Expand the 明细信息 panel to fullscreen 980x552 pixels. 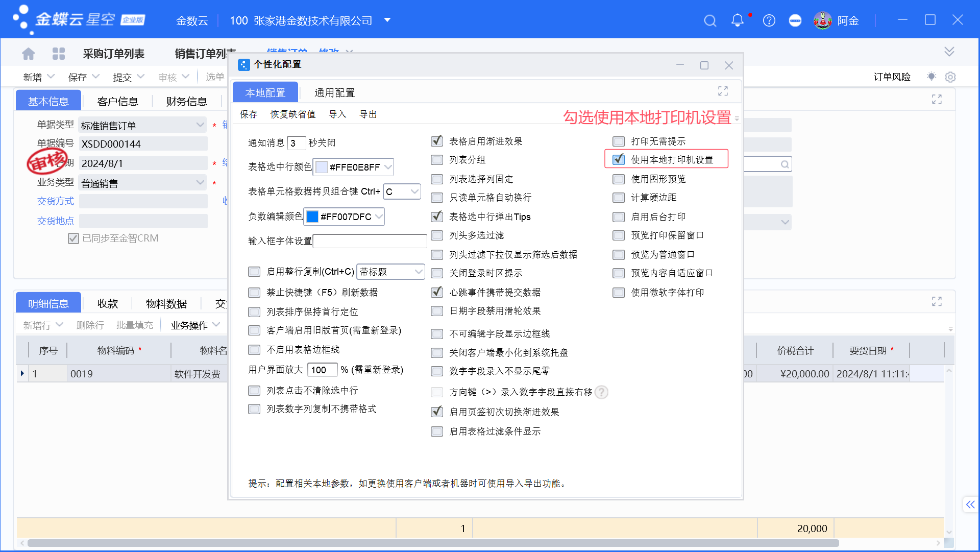[937, 301]
